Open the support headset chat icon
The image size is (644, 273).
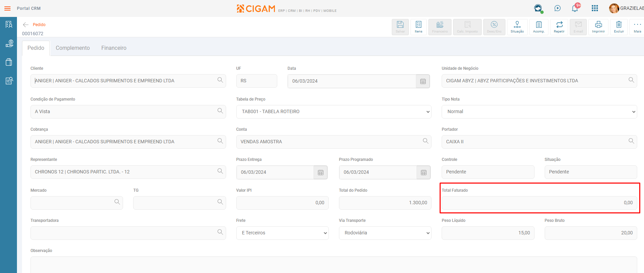[538, 8]
